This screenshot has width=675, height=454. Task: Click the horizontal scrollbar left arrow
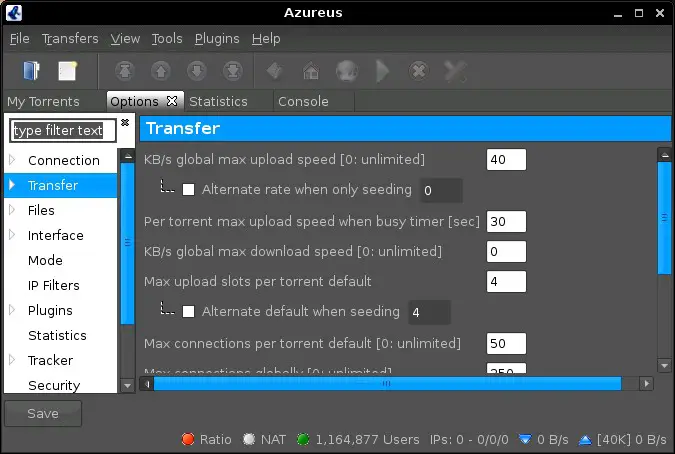tap(147, 383)
